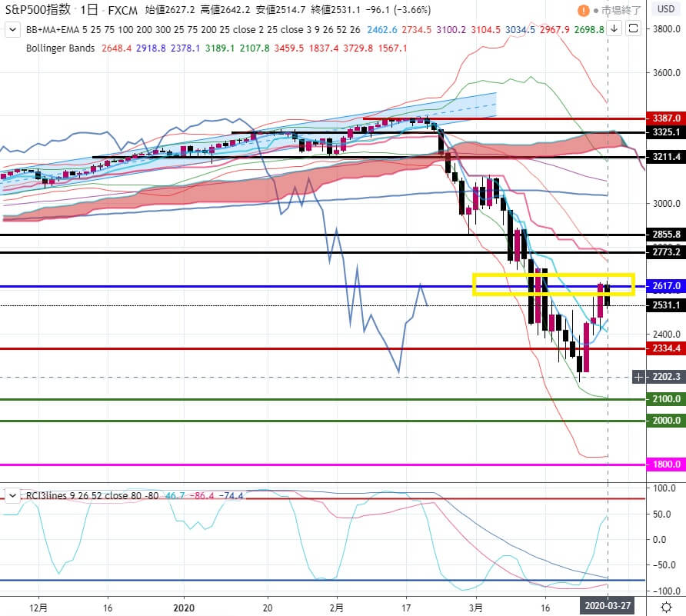Click the down arrow icon beside indicator values
Image resolution: width=686 pixels, height=616 pixels.
click(x=614, y=29)
